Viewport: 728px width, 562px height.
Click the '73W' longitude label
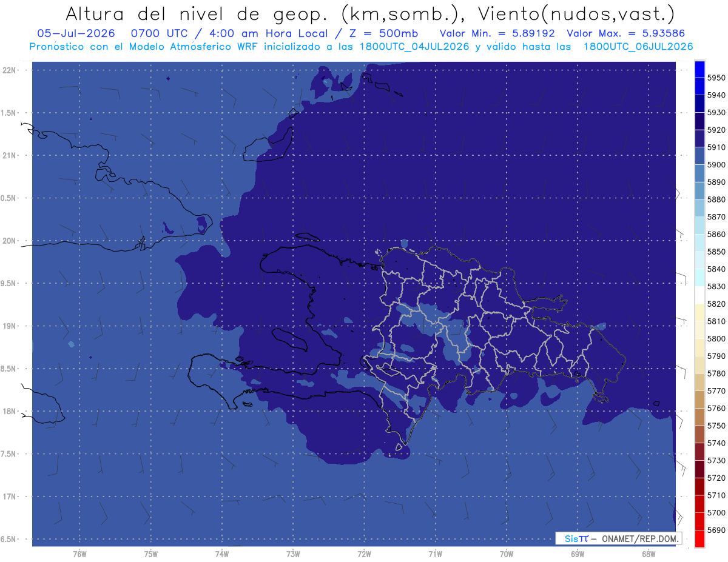[293, 554]
